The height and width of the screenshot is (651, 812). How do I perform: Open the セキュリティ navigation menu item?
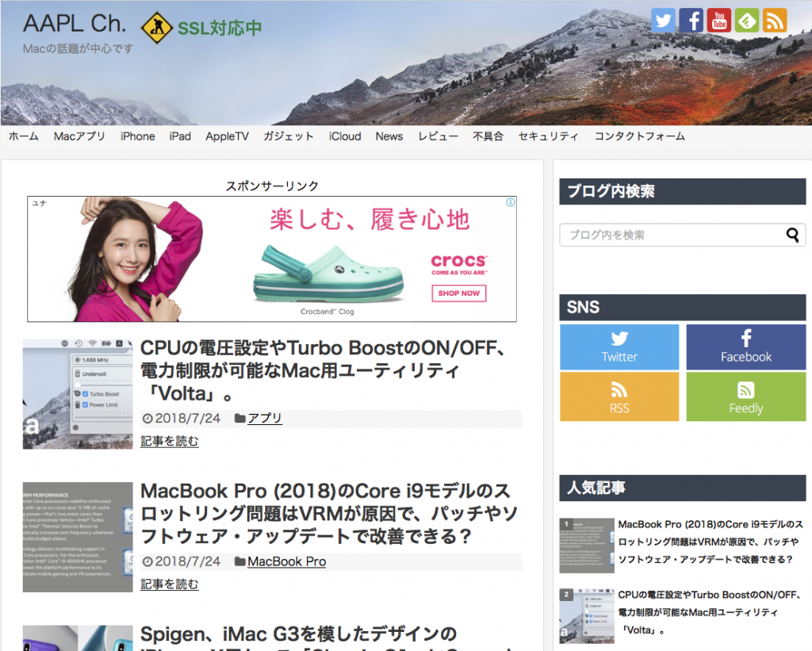click(x=548, y=136)
